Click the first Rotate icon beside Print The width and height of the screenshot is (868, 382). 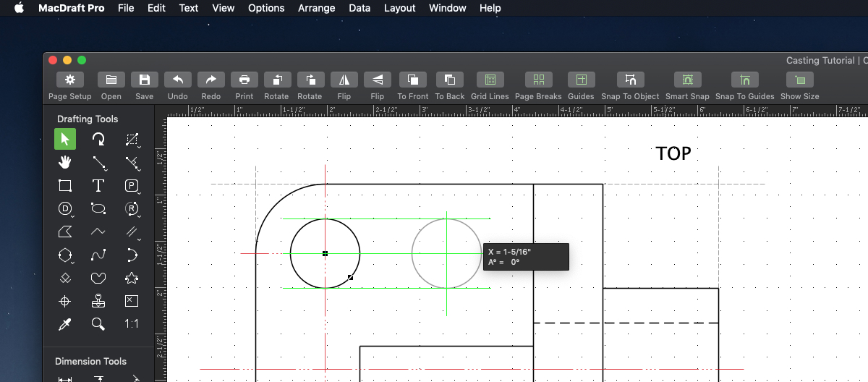(278, 80)
